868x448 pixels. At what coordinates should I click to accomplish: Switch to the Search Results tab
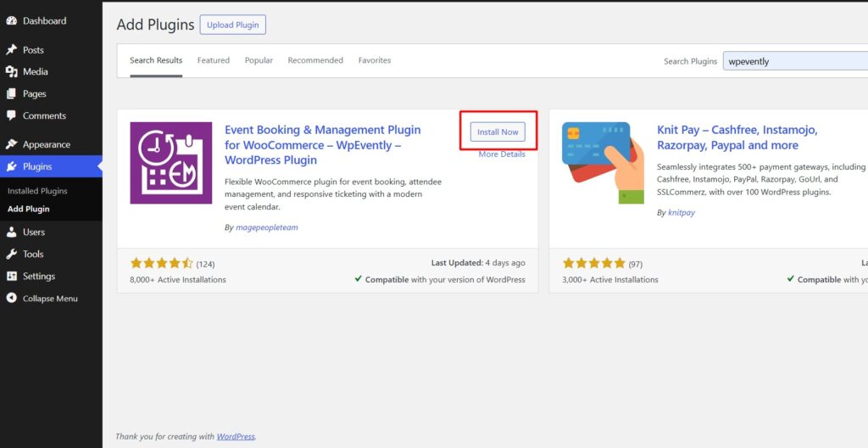pyautogui.click(x=156, y=60)
